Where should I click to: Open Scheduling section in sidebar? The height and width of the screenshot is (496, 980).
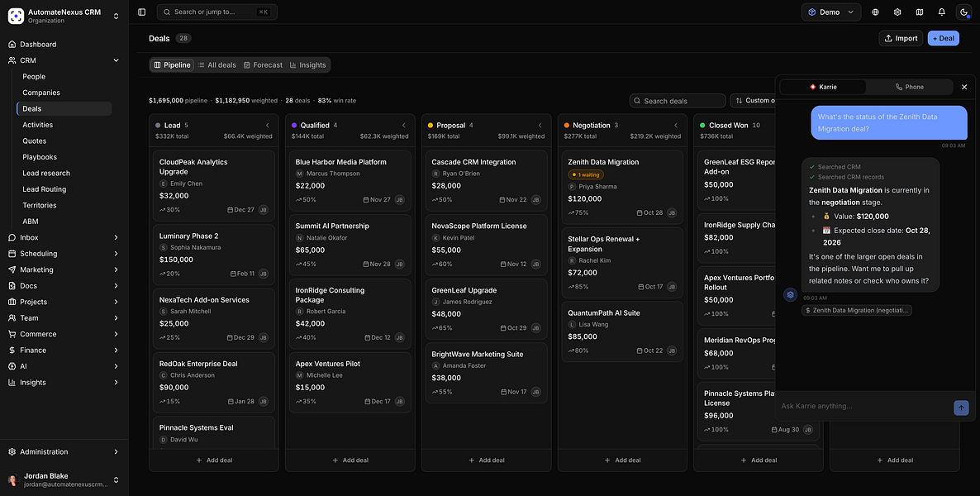(x=64, y=253)
